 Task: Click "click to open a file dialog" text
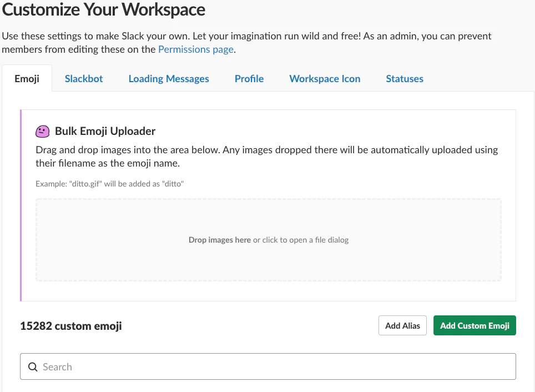(x=305, y=240)
